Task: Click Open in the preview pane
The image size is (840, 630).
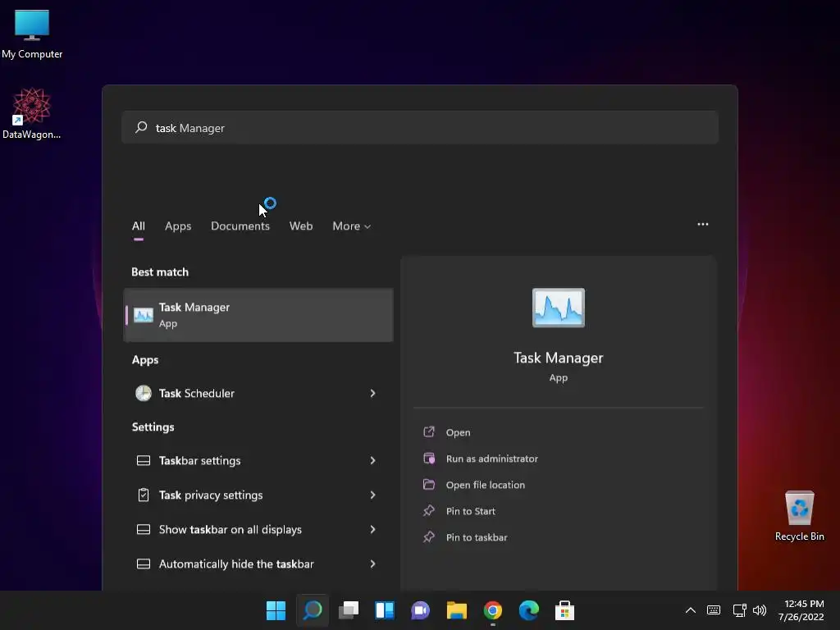Action: click(458, 432)
